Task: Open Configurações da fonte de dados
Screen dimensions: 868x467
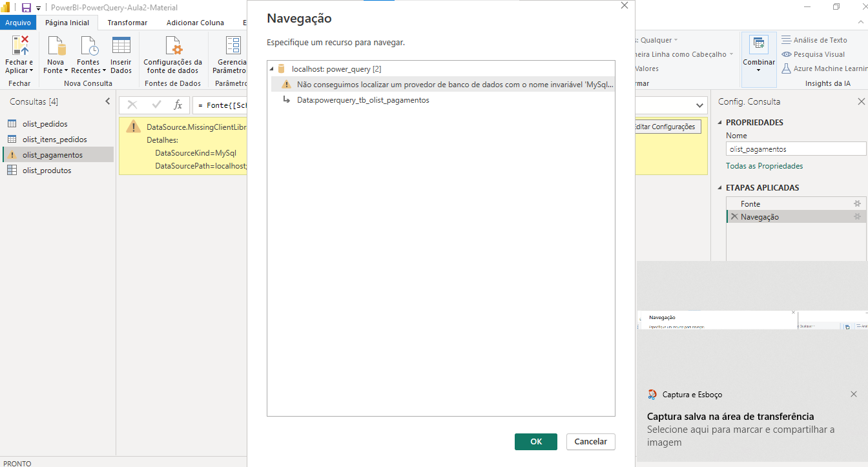Action: 172,55
